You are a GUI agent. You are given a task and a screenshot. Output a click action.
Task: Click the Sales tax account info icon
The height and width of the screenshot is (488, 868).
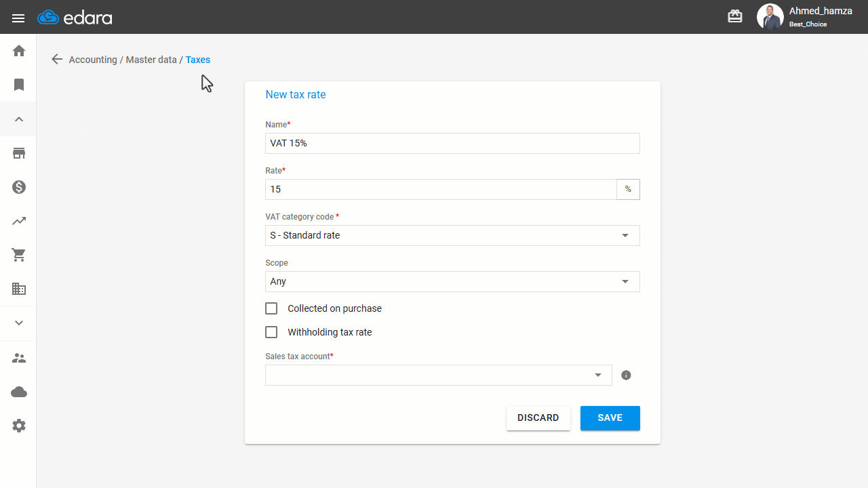point(626,375)
